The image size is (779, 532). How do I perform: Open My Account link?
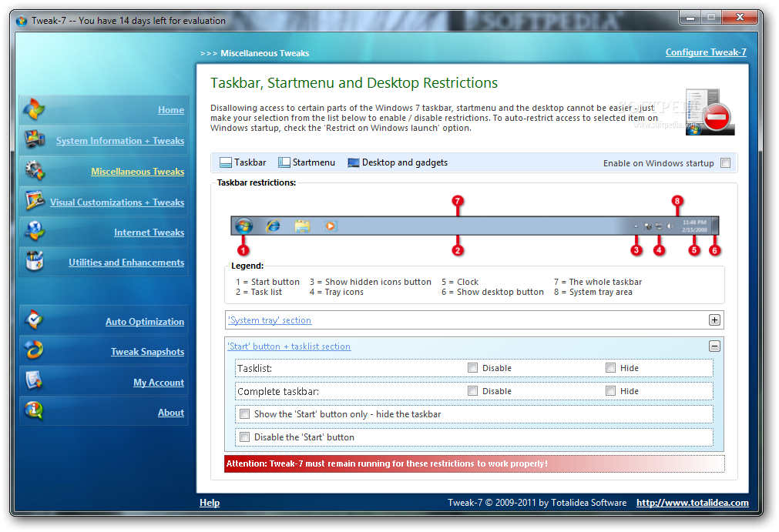click(159, 383)
